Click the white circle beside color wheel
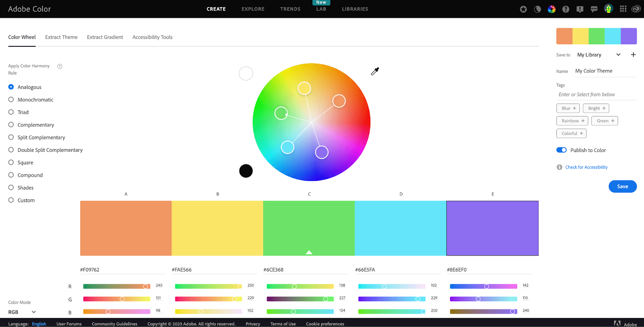Image resolution: width=644 pixels, height=327 pixels. (x=246, y=73)
